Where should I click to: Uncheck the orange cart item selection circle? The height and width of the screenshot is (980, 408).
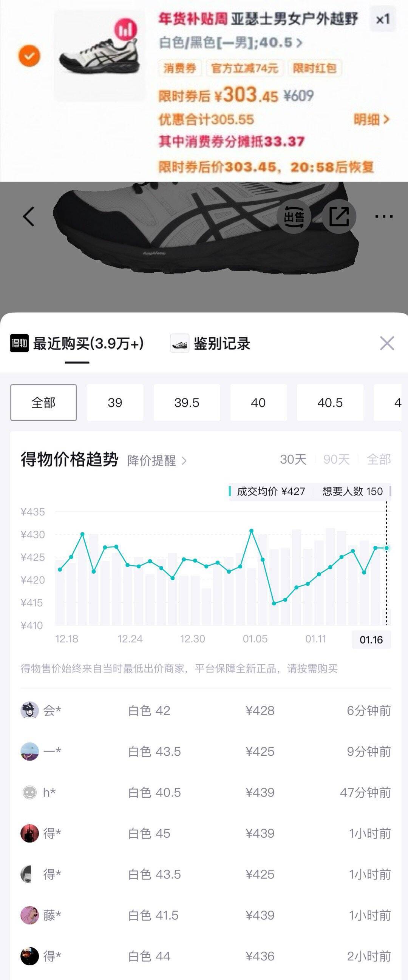pyautogui.click(x=29, y=56)
